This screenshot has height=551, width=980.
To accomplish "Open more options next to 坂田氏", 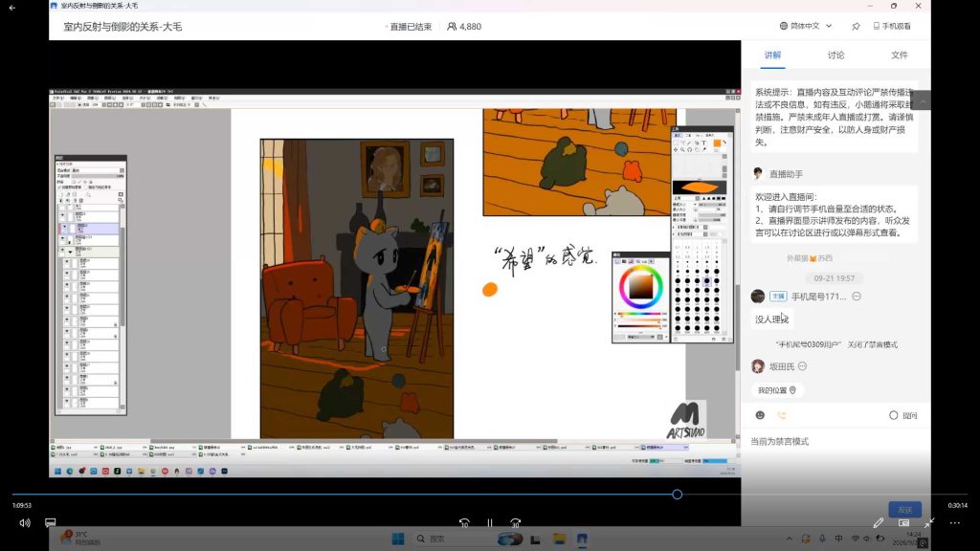I will pyautogui.click(x=803, y=366).
